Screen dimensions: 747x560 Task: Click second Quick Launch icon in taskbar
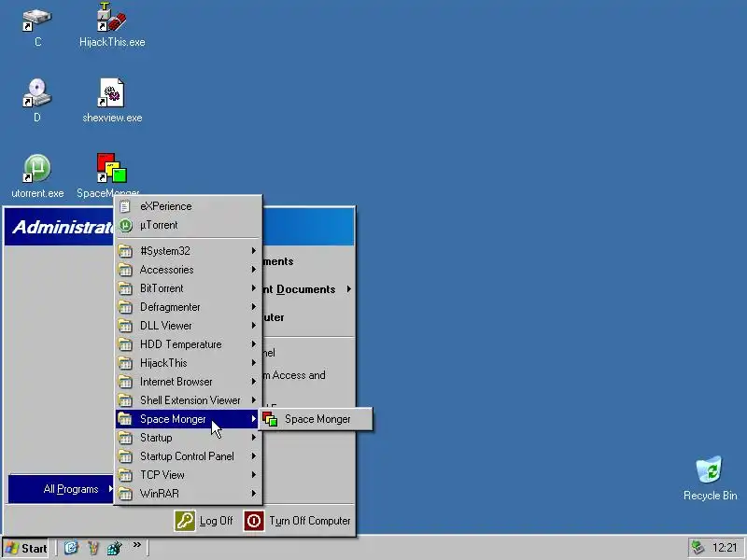pos(93,548)
